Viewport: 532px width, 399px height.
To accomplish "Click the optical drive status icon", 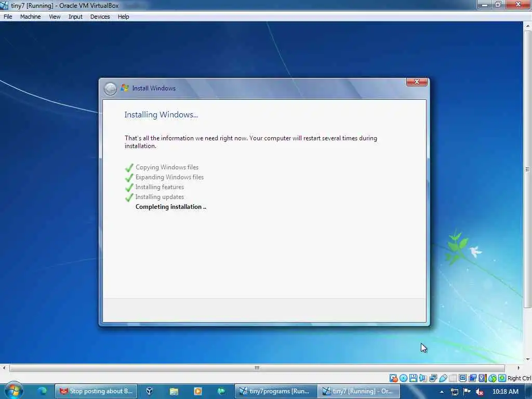I will tap(403, 378).
